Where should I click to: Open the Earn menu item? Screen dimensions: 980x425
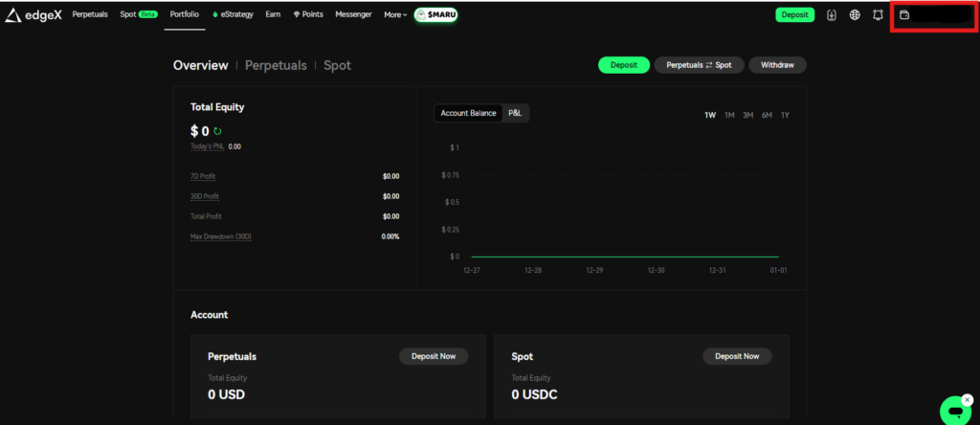pos(274,15)
